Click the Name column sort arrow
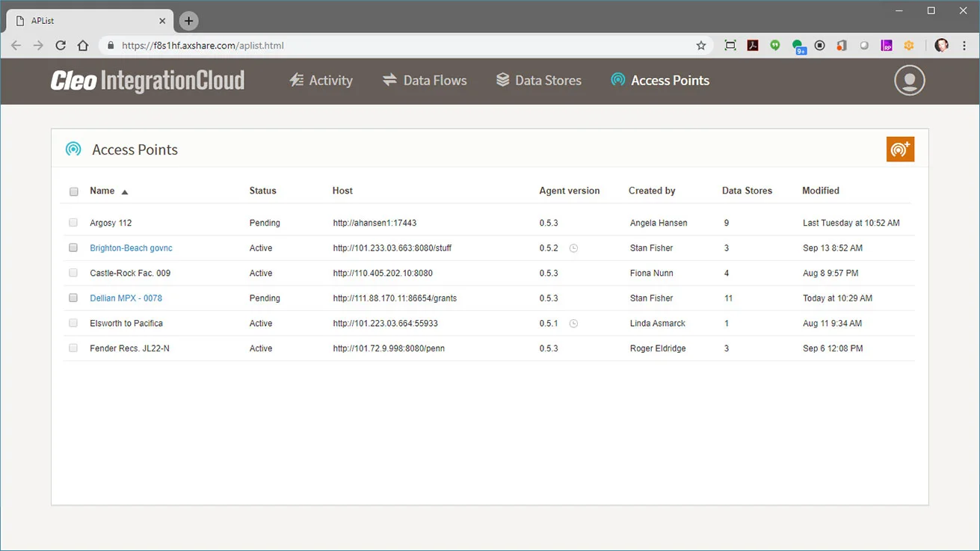The width and height of the screenshot is (980, 551). click(125, 192)
